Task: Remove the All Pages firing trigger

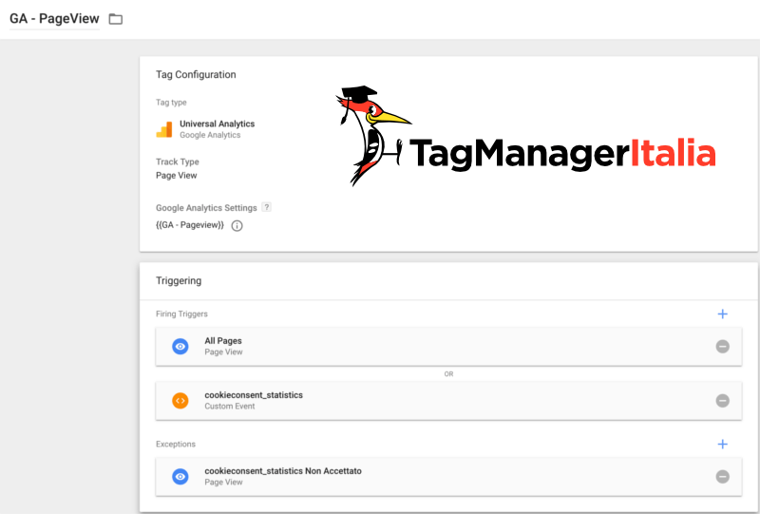Action: 722,347
